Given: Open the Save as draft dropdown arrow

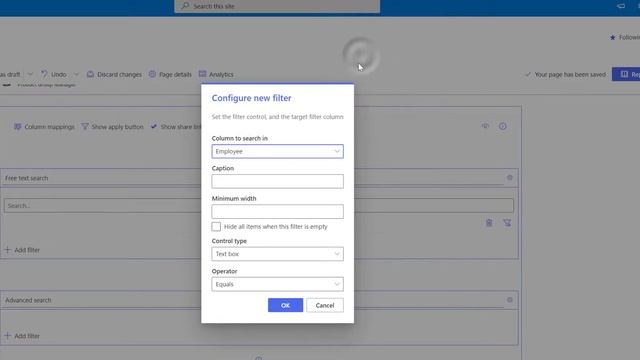Looking at the screenshot, I should point(30,74).
